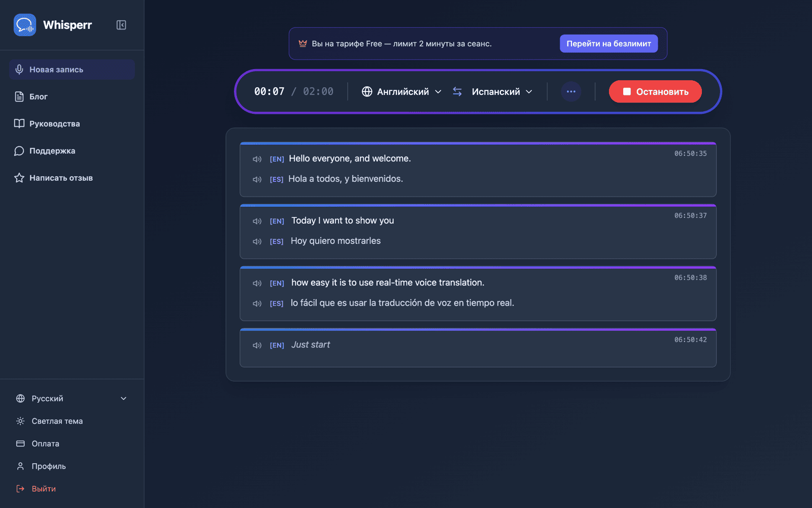The height and width of the screenshot is (508, 812).
Task: Open the Английский source language dropdown
Action: click(401, 91)
